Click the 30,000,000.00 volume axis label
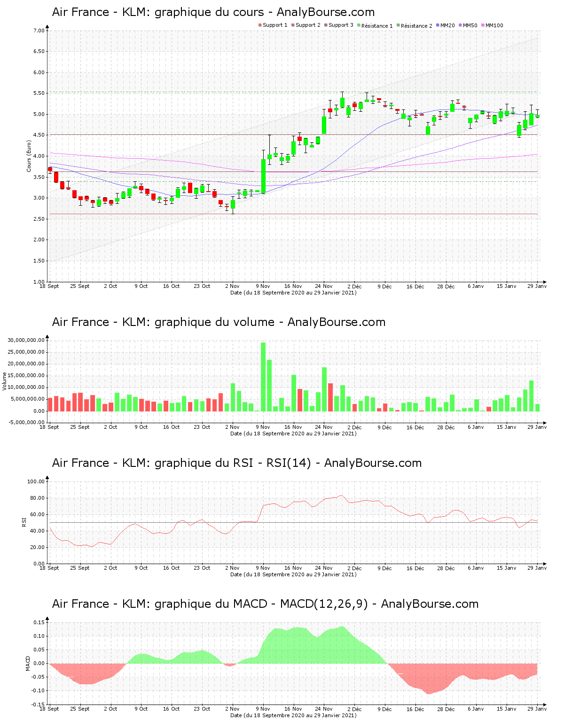 (26, 340)
